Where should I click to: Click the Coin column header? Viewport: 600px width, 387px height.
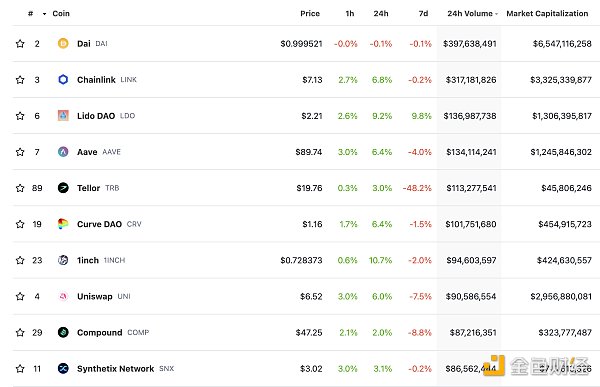[61, 13]
